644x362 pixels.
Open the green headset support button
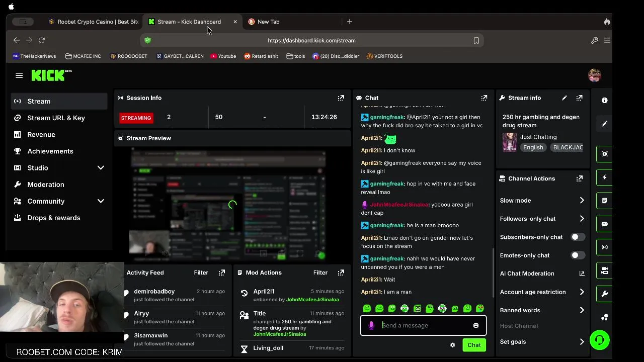599,340
